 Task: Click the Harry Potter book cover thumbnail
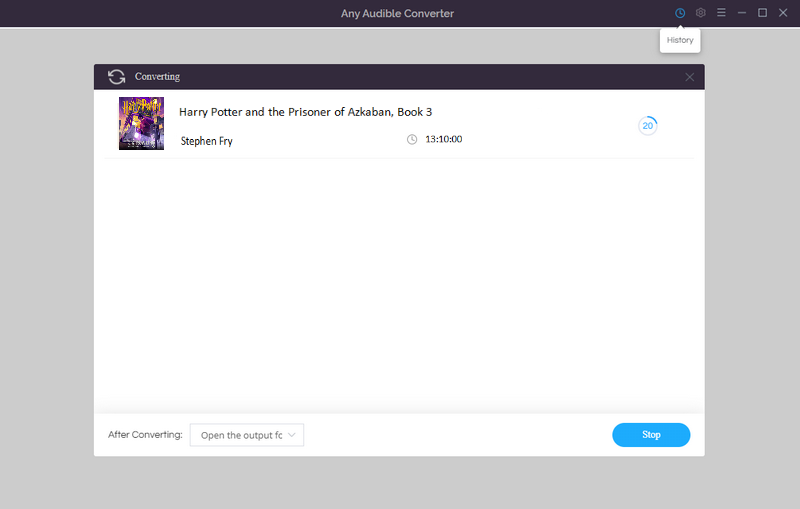pos(141,123)
